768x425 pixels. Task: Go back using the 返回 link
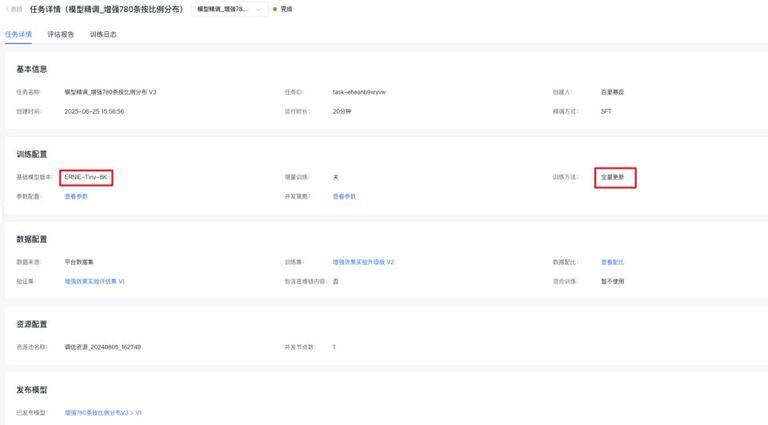click(14, 9)
